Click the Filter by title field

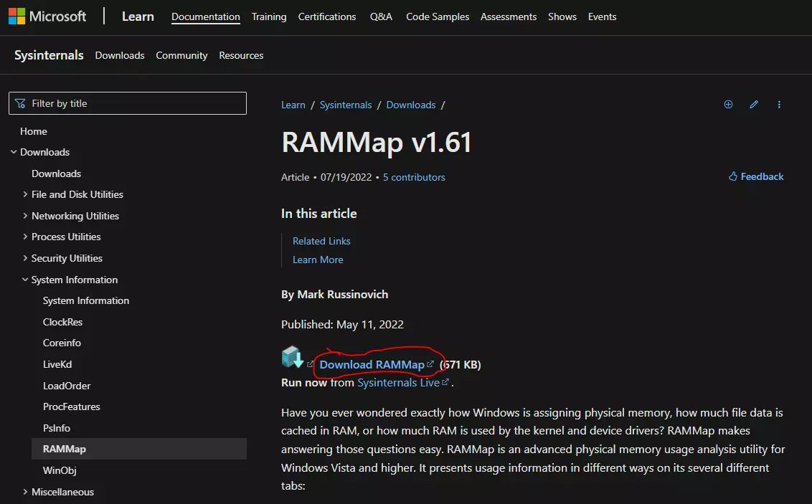coord(128,103)
